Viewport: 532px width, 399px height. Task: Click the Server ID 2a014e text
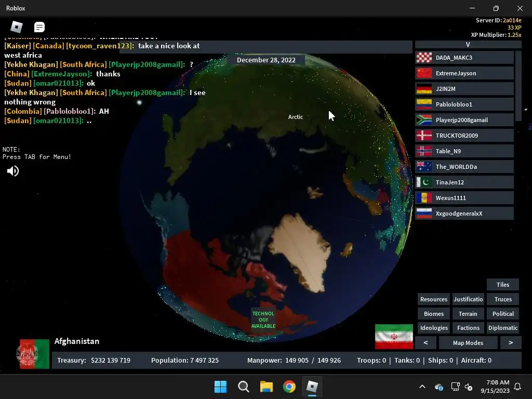click(x=498, y=20)
